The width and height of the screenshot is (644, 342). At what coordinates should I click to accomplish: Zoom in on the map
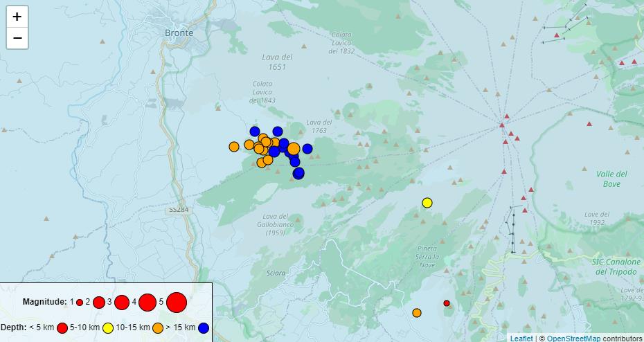point(17,17)
